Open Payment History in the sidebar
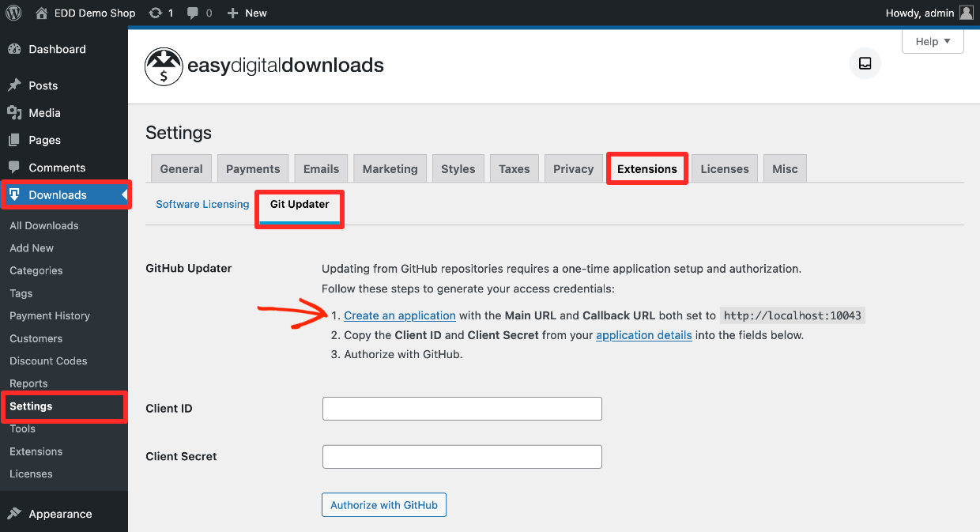The height and width of the screenshot is (532, 980). pos(50,315)
